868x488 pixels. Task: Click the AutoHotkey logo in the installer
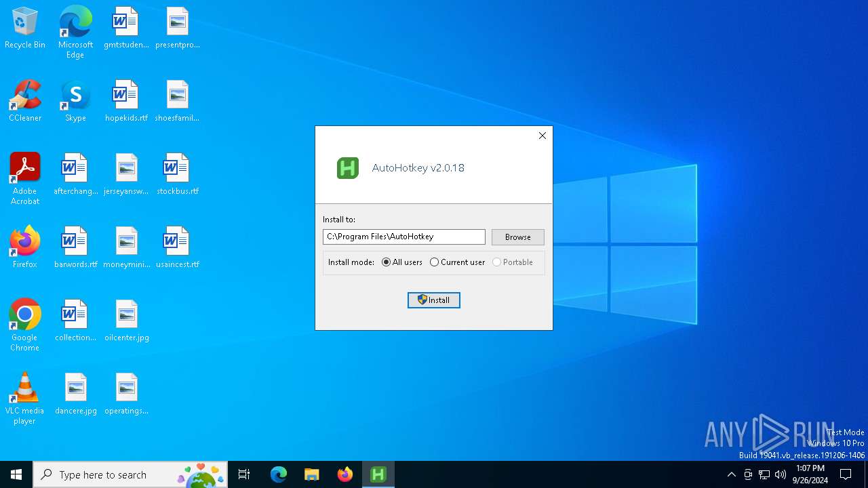348,168
